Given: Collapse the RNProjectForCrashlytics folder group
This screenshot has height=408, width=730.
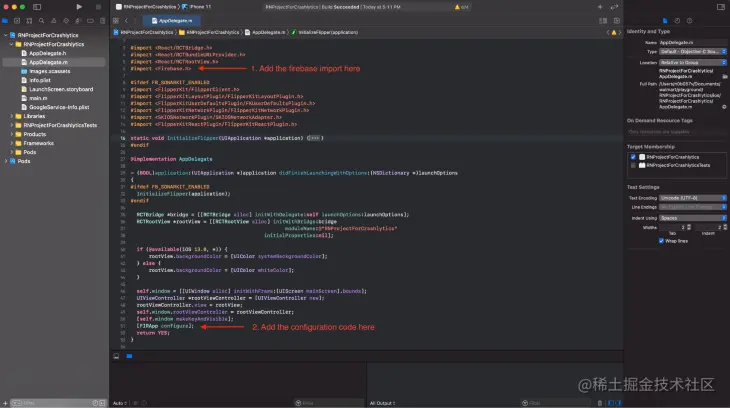Looking at the screenshot, I should 11,44.
